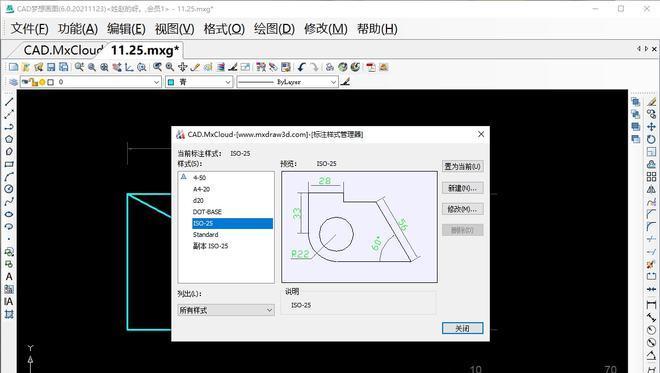Open the ByLayer linetype dropdown
The width and height of the screenshot is (660, 373).
click(287, 82)
